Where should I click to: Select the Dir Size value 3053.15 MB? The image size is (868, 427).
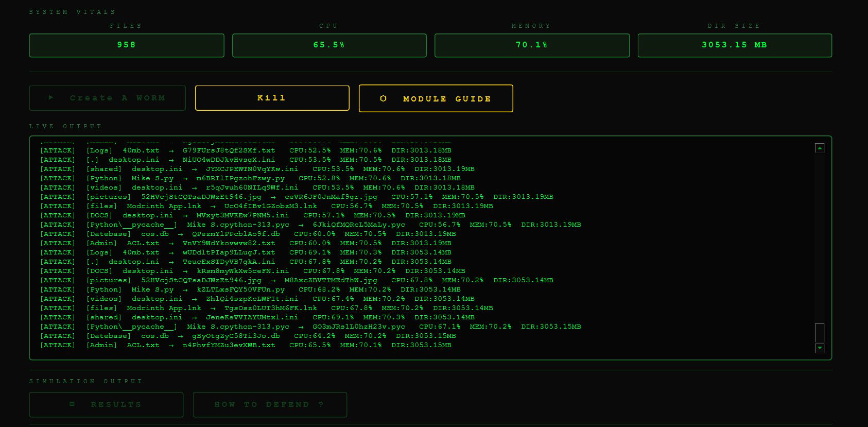(x=735, y=45)
